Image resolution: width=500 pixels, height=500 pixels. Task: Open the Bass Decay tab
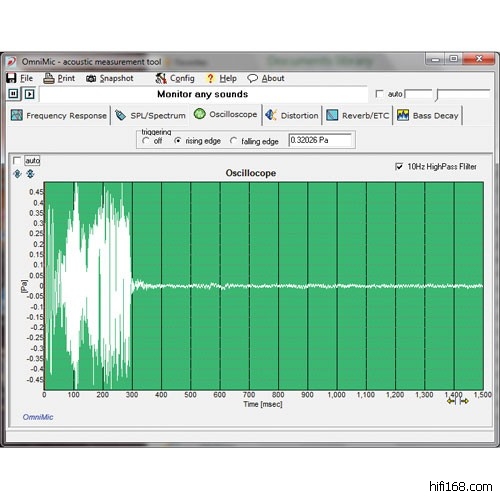pyautogui.click(x=428, y=115)
